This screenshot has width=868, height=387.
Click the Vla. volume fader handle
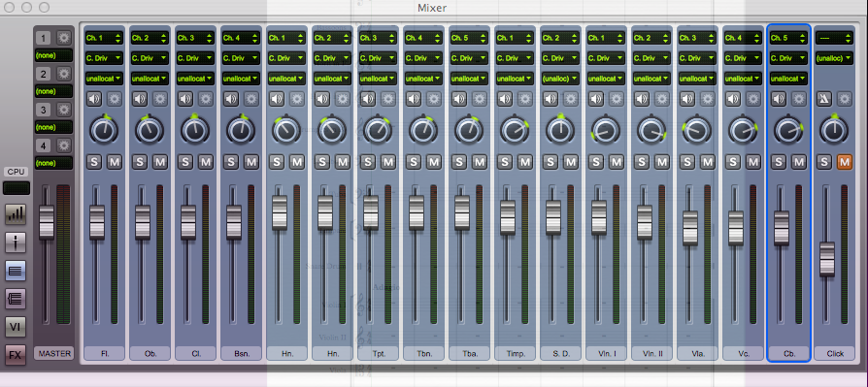coord(689,228)
